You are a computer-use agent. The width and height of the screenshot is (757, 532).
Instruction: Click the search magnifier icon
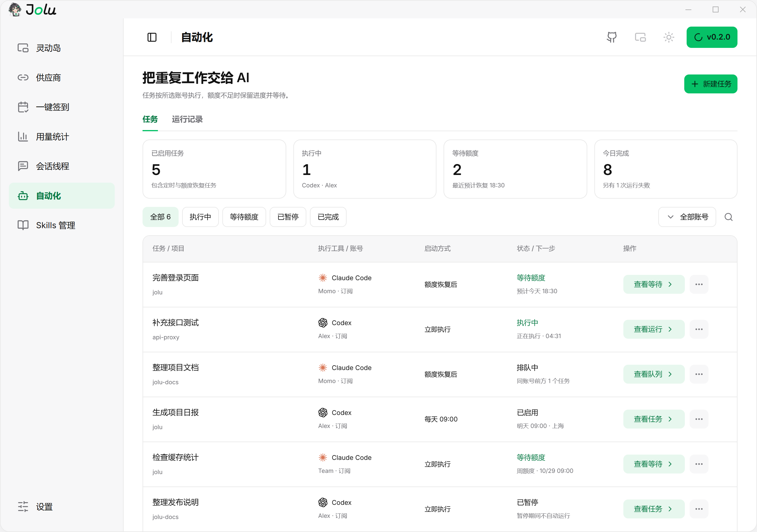tap(728, 217)
